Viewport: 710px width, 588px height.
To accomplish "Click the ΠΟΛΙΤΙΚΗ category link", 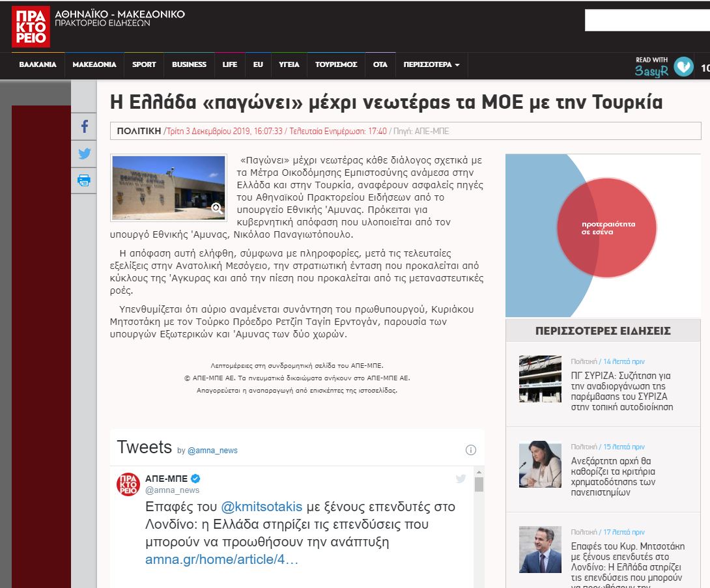I will 139,131.
